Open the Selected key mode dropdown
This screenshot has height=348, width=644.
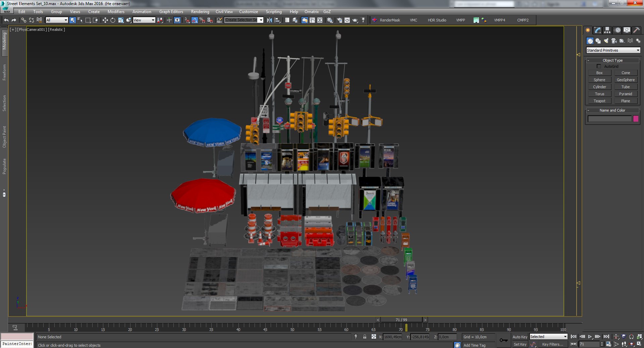point(548,337)
